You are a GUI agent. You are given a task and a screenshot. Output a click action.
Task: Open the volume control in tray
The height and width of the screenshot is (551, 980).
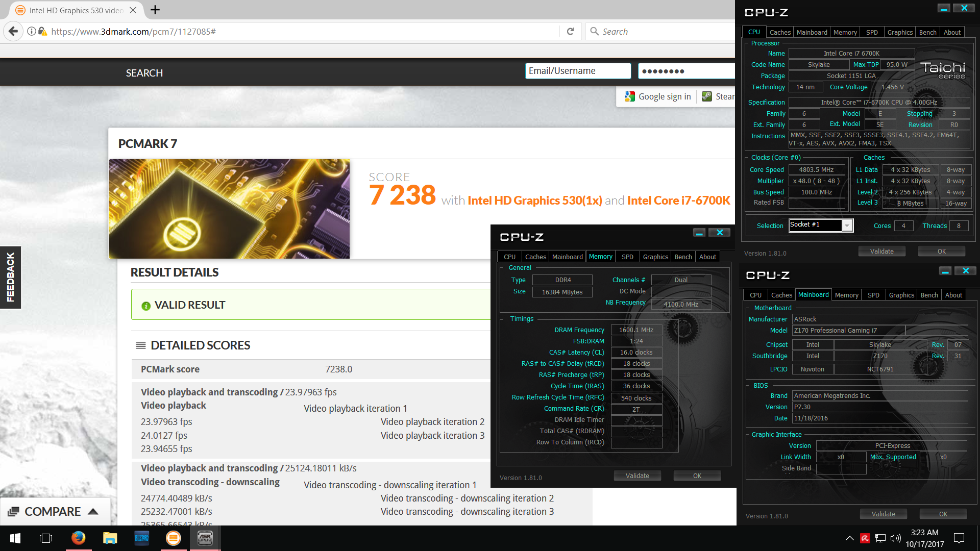895,538
